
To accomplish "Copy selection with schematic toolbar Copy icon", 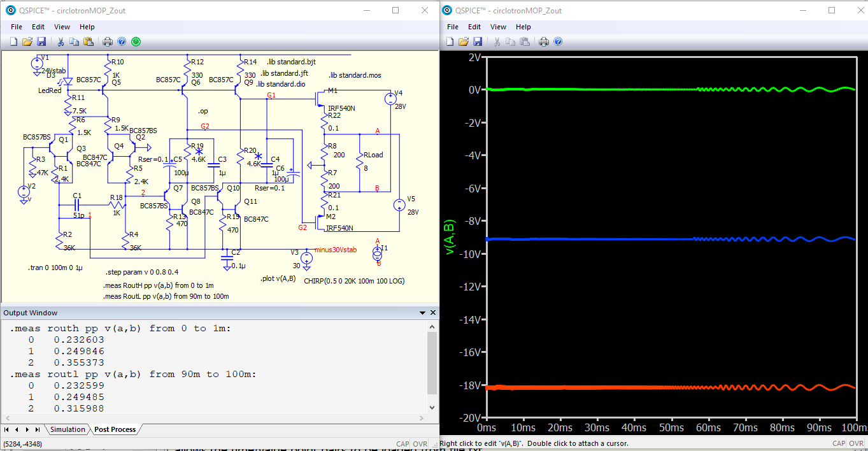I will [75, 41].
